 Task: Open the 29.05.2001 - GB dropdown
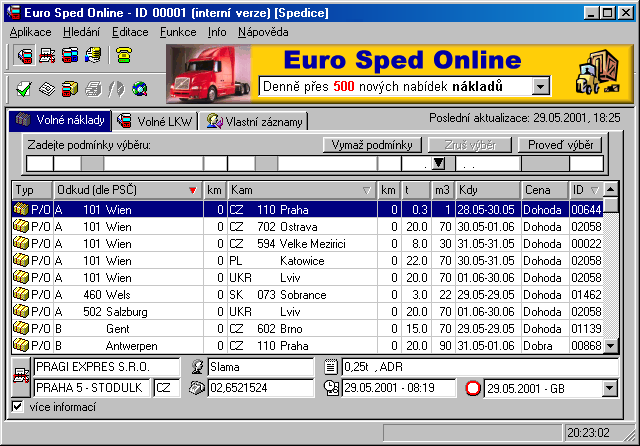609,388
